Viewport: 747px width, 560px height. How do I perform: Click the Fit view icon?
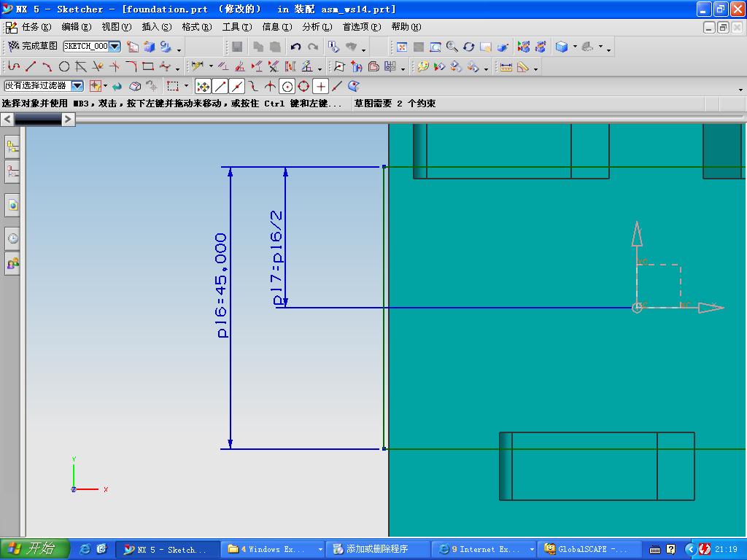coord(402,47)
